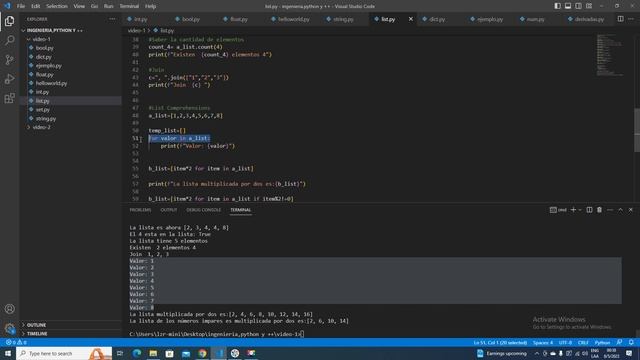Click the Type here to search box
This screenshot has height=360, width=640.
[x=64, y=353]
